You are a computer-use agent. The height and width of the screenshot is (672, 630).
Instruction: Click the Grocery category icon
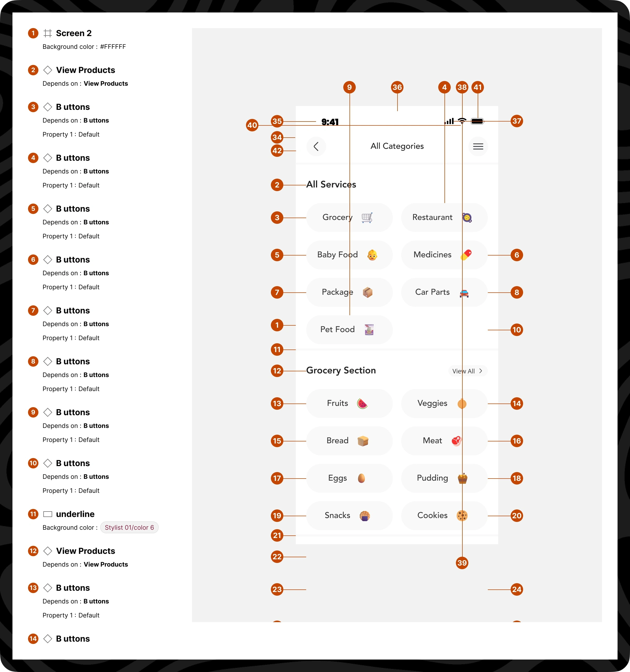coord(367,217)
